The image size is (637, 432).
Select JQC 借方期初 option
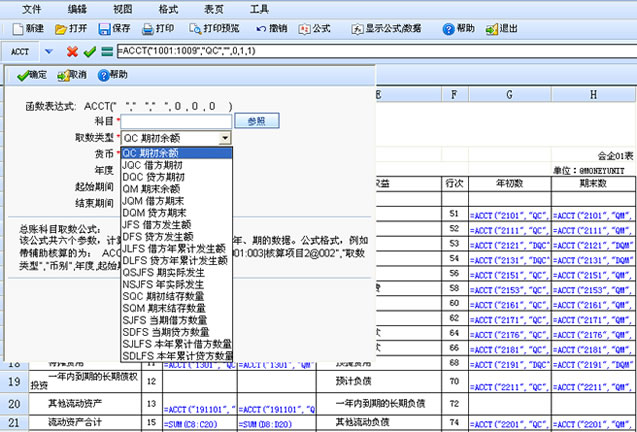pyautogui.click(x=177, y=165)
